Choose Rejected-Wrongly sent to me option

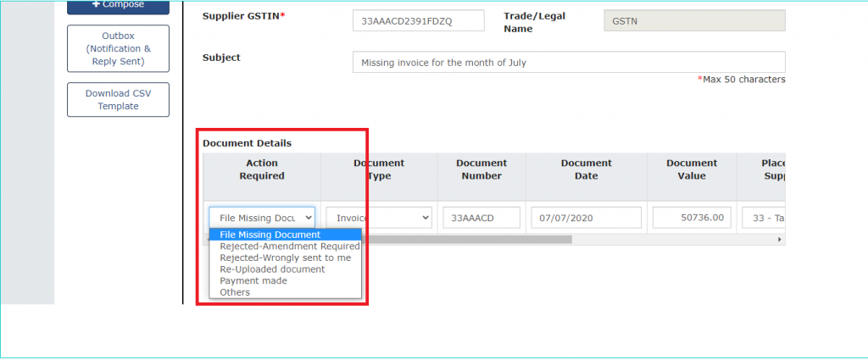tap(285, 258)
